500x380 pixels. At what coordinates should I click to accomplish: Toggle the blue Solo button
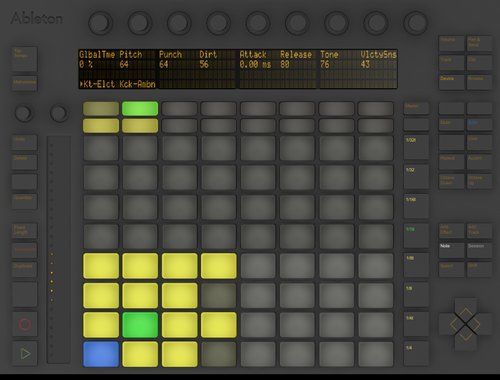[x=479, y=124]
